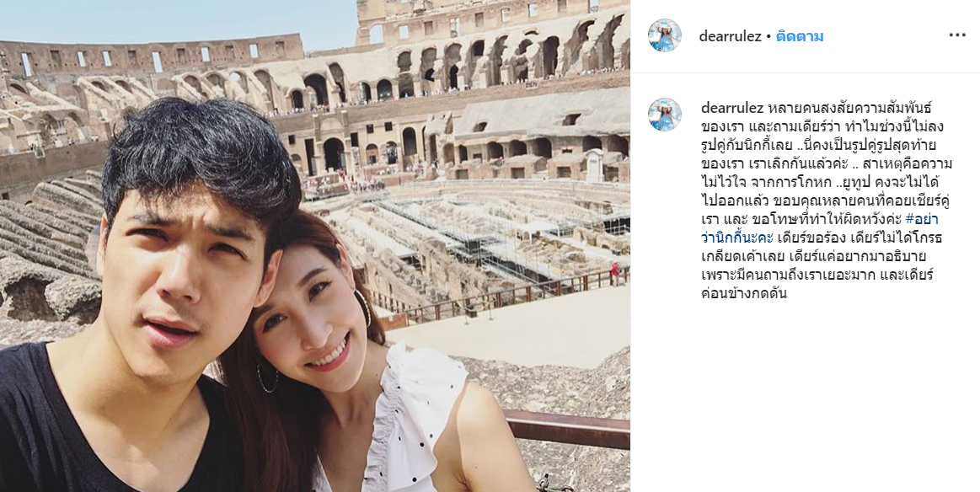Click the small avatar beside the caption

[664, 115]
